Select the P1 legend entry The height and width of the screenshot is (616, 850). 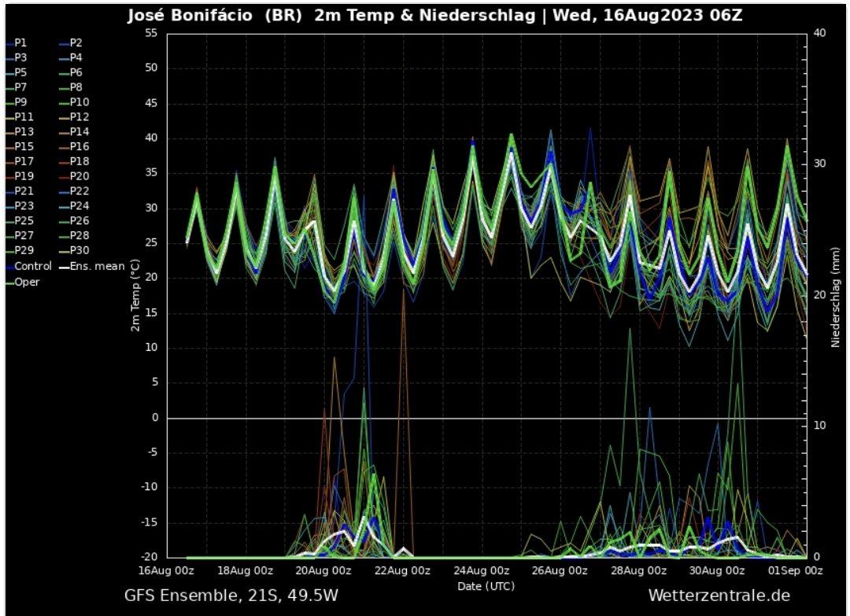(x=17, y=42)
